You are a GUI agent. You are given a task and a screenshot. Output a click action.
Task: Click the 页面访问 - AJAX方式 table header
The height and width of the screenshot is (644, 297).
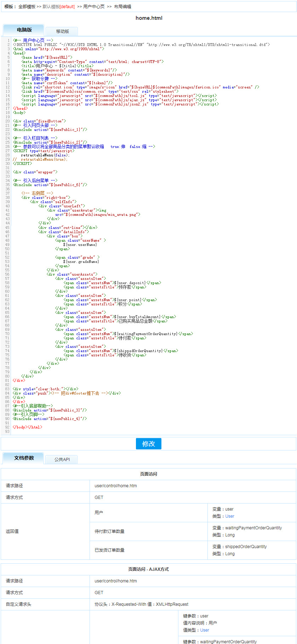click(148, 569)
